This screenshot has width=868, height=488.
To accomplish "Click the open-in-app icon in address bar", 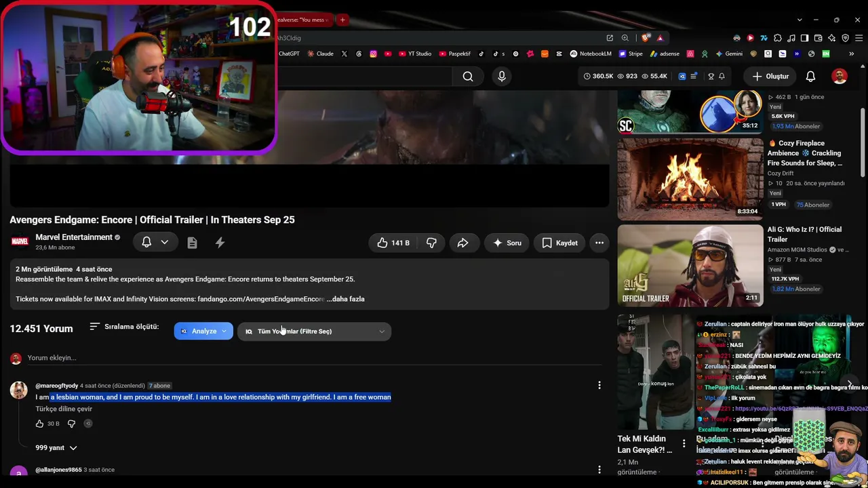I will pyautogui.click(x=610, y=38).
